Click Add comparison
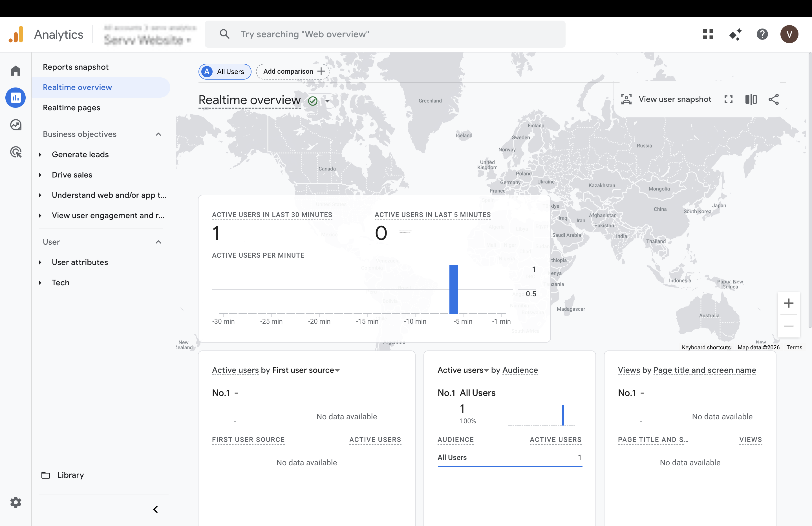812x526 pixels. coord(293,71)
